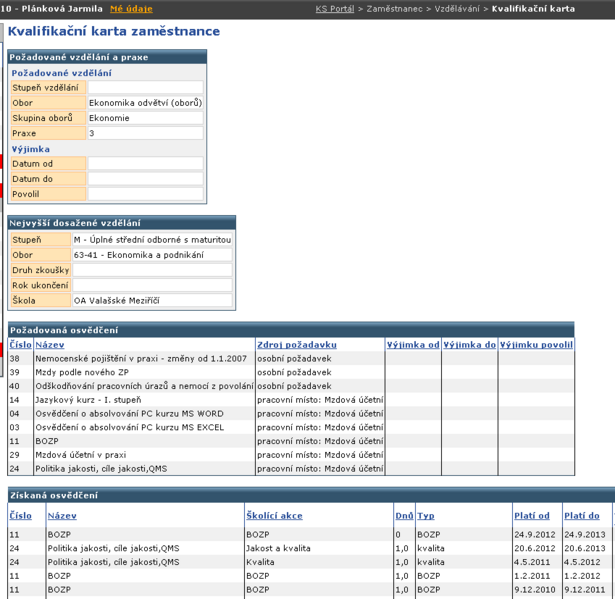
Task: Select row Osvědčení PC kurzu MS WORD
Action: [291, 413]
